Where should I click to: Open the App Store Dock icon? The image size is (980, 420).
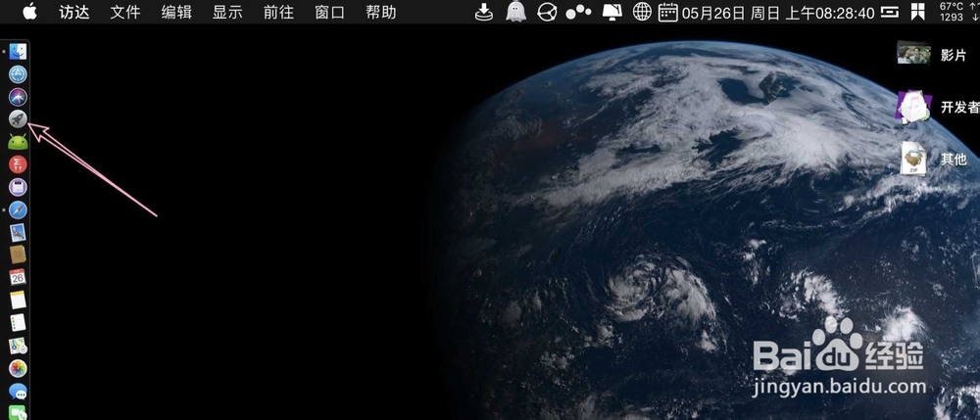tap(18, 74)
